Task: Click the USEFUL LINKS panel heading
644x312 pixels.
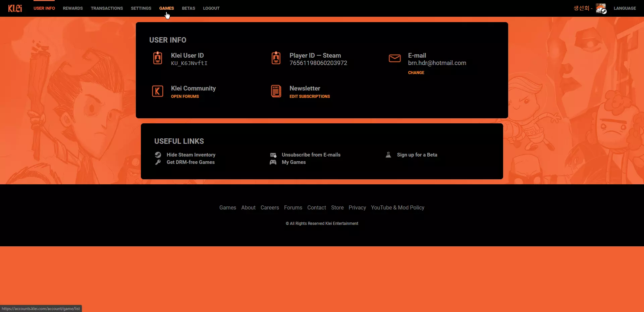Action: [x=179, y=141]
